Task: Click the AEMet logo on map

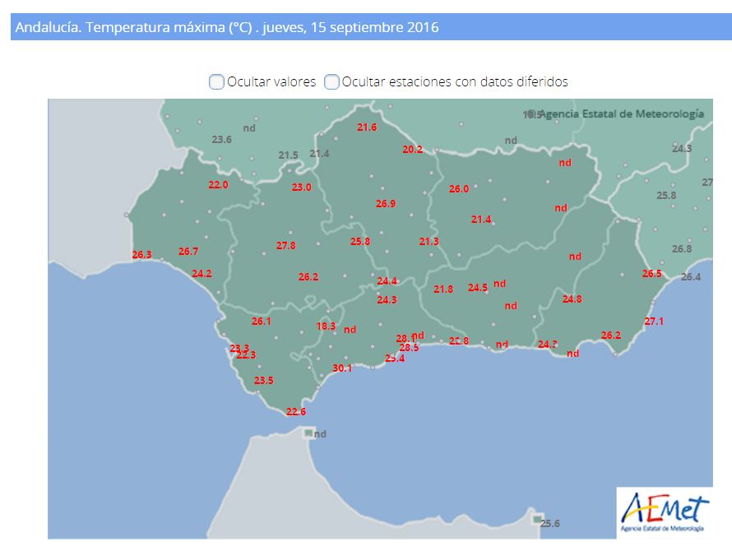Action: pos(664,512)
